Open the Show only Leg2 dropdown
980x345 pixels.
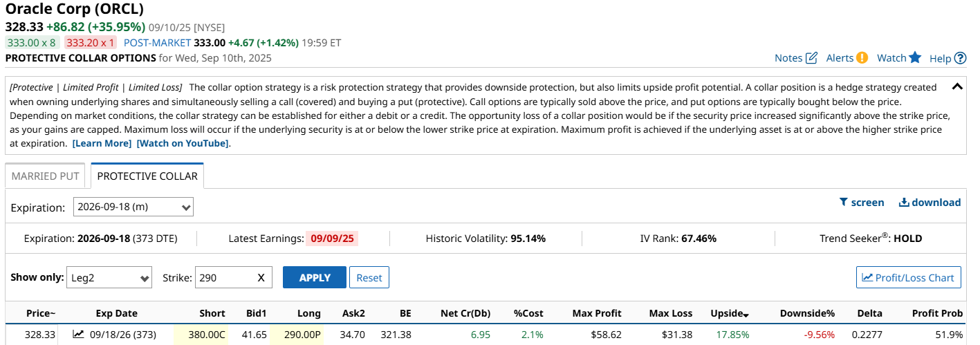[109, 278]
